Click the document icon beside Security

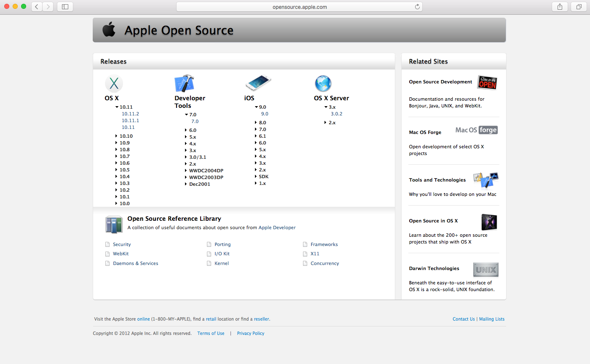tap(107, 244)
